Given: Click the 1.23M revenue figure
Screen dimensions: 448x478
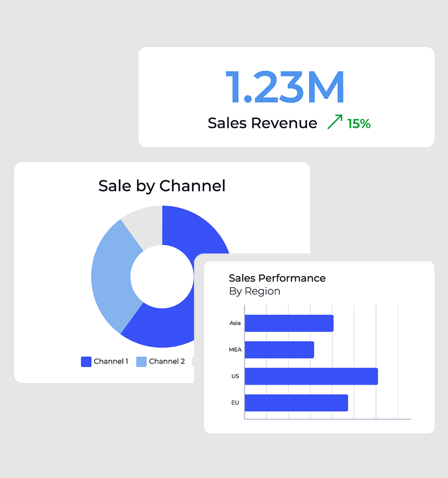Looking at the screenshot, I should (285, 86).
